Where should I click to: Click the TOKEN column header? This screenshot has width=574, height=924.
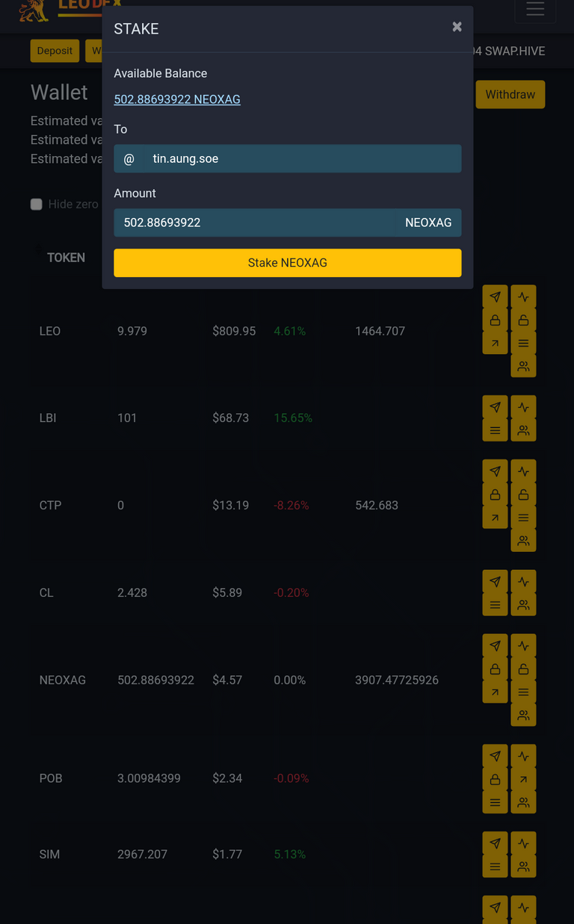point(66,258)
